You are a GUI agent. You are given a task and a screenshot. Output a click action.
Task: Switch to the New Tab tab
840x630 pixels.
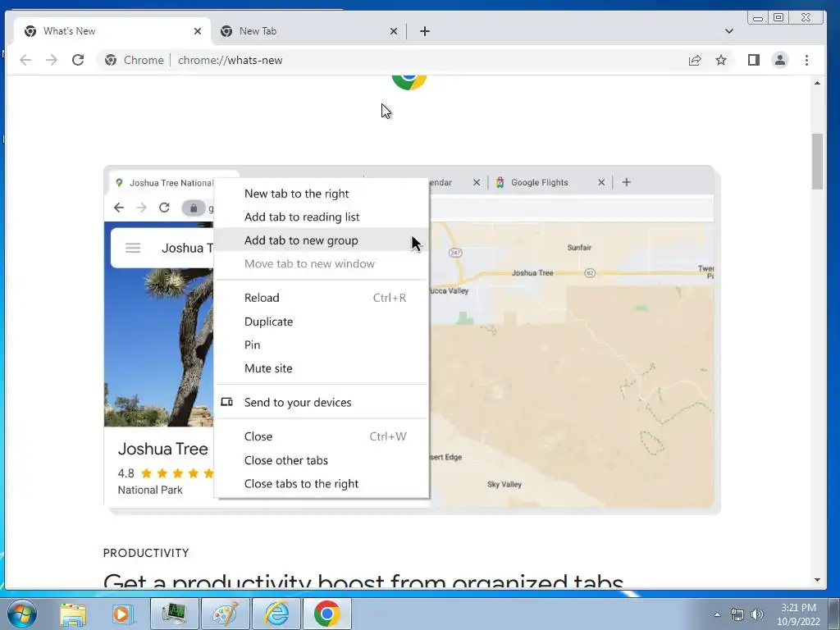(308, 31)
